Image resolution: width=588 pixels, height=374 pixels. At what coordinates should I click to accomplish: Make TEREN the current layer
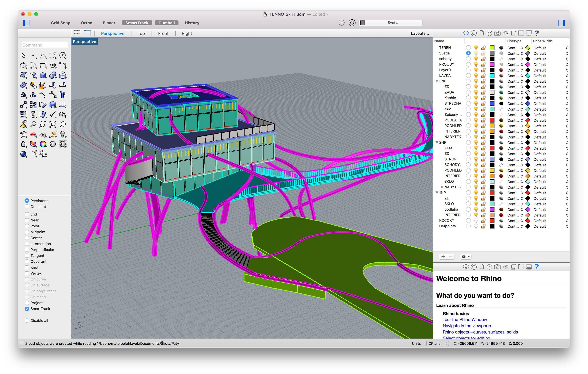[x=468, y=48]
